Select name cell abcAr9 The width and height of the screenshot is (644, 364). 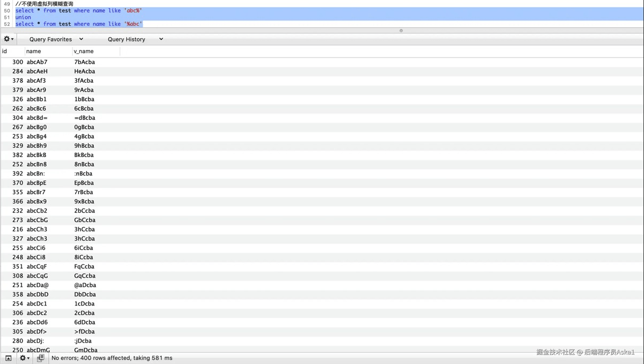(x=36, y=90)
